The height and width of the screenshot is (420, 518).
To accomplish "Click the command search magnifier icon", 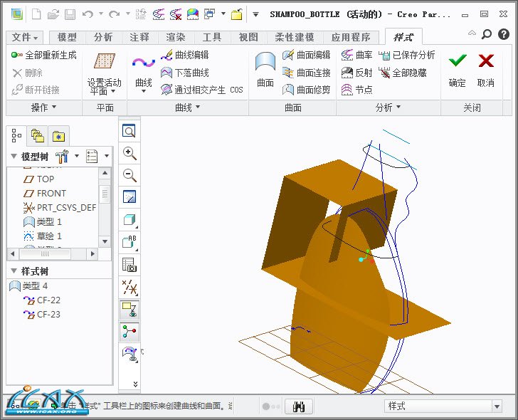I will click(x=486, y=34).
